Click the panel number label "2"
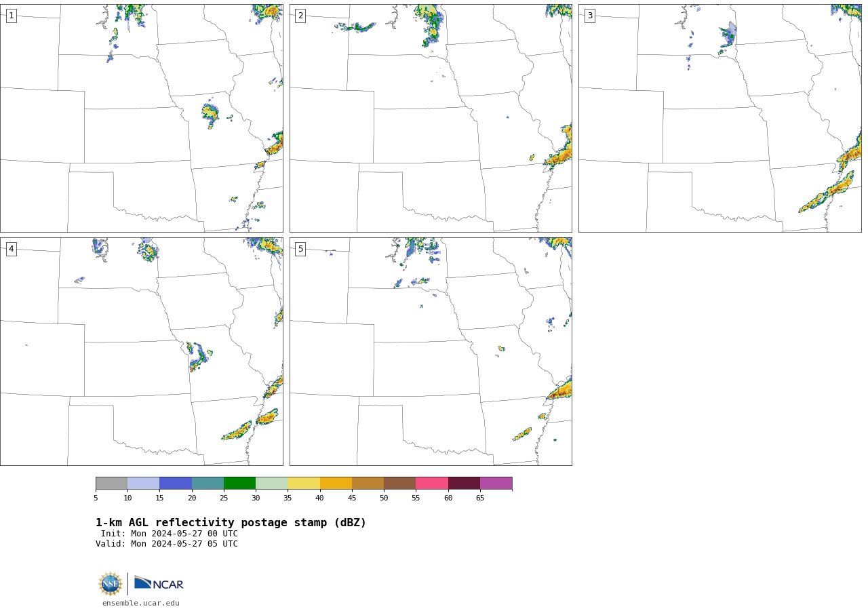 (300, 16)
